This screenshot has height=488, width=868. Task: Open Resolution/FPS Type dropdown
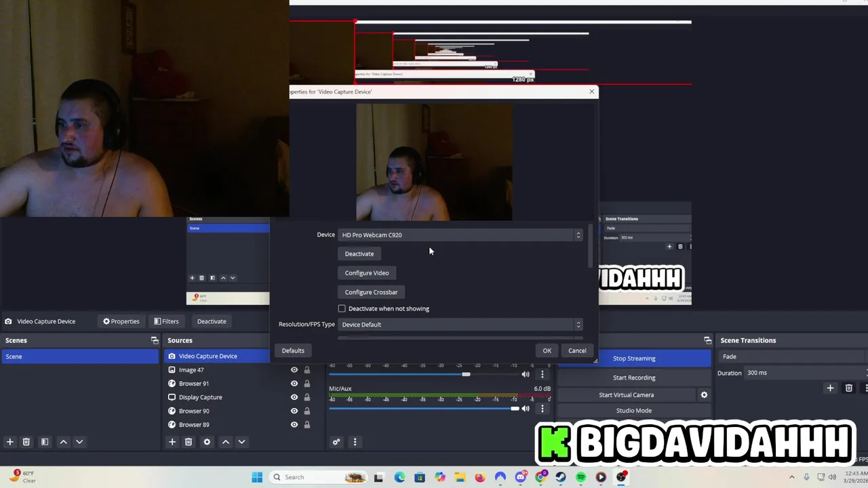pos(460,324)
